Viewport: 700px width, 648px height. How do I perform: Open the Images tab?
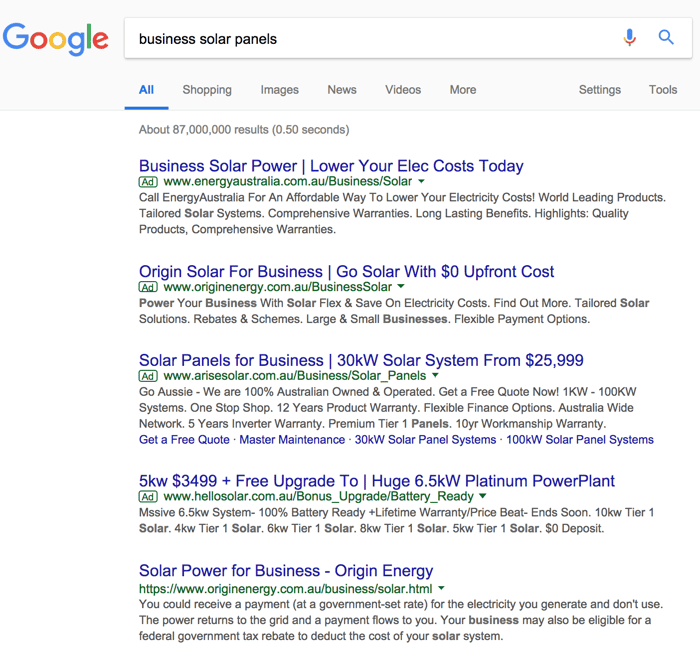click(x=279, y=90)
